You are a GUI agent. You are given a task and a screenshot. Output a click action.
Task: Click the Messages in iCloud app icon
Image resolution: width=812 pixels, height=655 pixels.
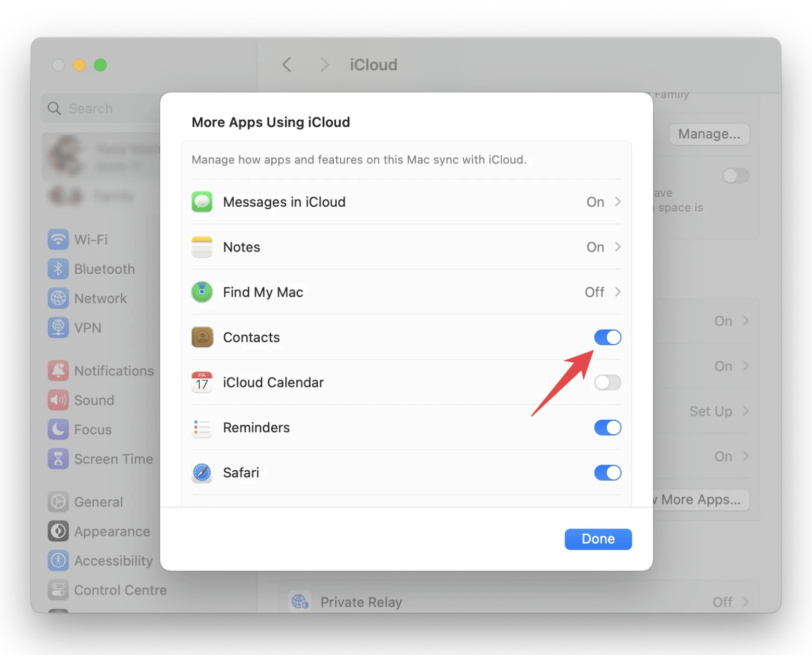point(202,202)
